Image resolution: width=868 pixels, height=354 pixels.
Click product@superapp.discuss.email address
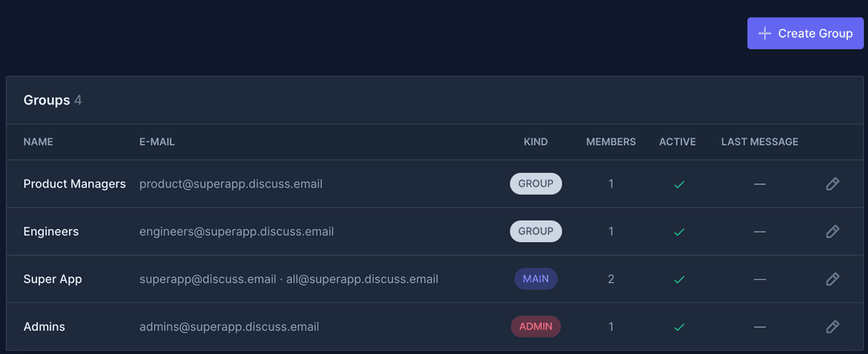pos(231,184)
